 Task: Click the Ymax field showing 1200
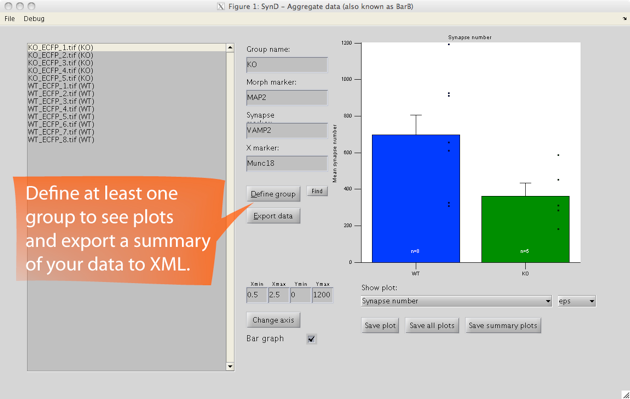click(322, 295)
